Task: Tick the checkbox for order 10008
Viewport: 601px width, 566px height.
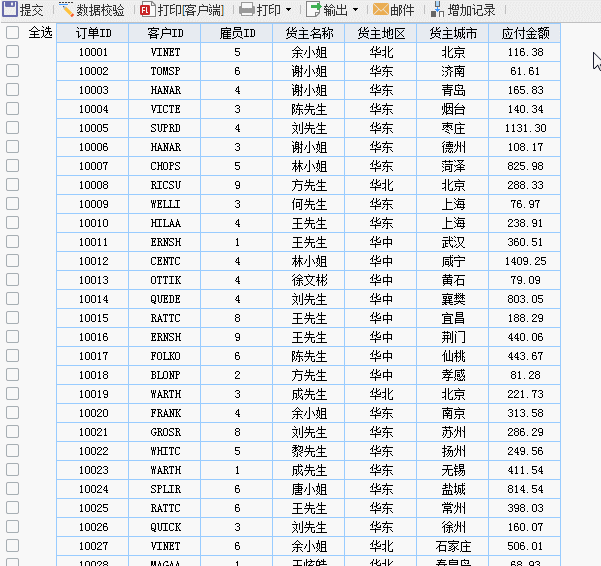Action: click(x=12, y=185)
